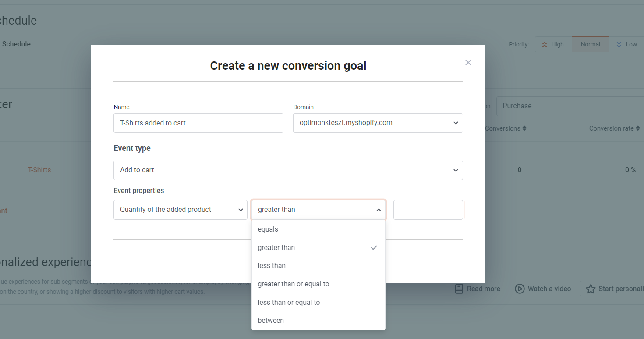This screenshot has width=644, height=339.
Task: Set priority to High
Action: (553, 44)
